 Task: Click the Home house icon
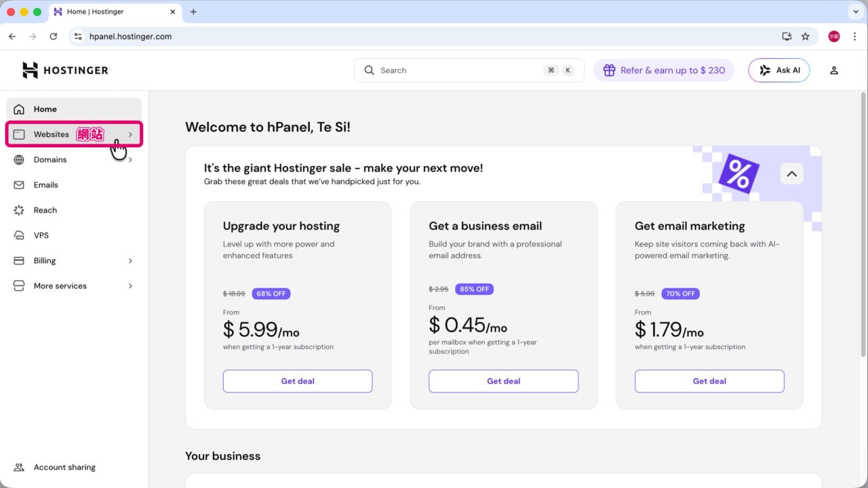point(19,109)
